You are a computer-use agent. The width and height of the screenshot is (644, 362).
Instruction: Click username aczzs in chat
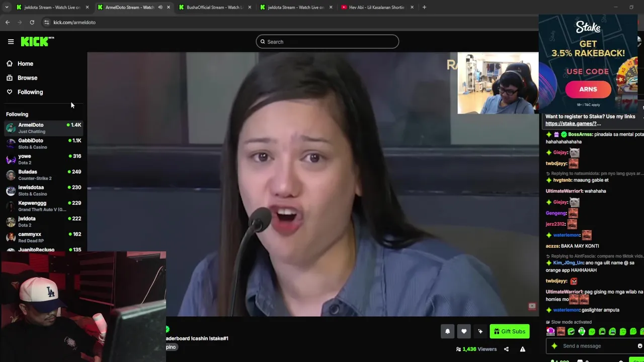tap(552, 246)
